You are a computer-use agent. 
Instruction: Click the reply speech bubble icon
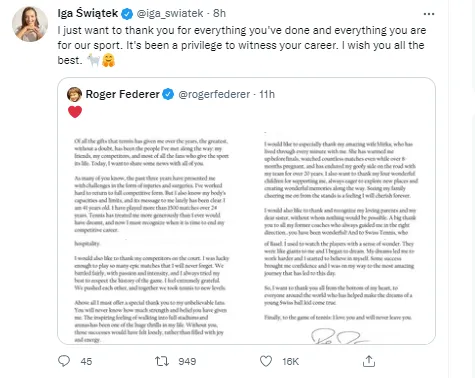click(64, 361)
